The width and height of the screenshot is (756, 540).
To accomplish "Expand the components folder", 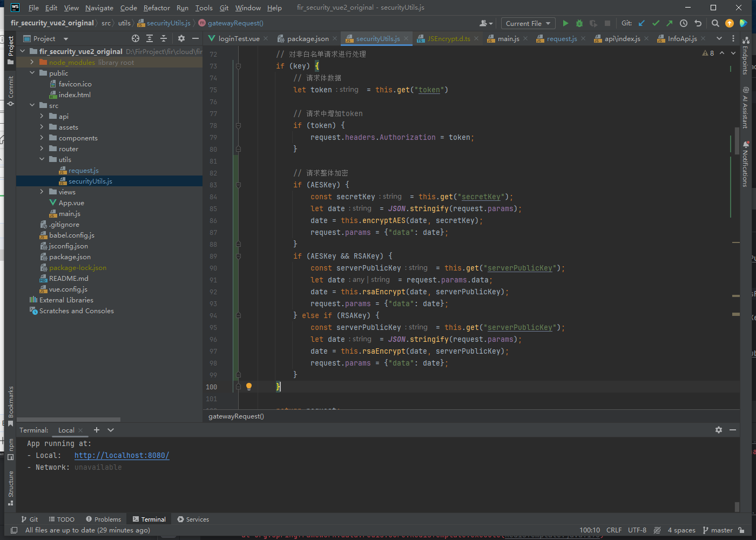I will click(42, 138).
